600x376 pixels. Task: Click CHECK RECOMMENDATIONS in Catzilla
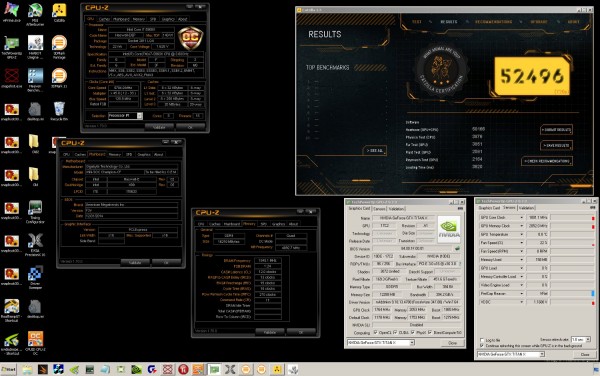pos(547,161)
